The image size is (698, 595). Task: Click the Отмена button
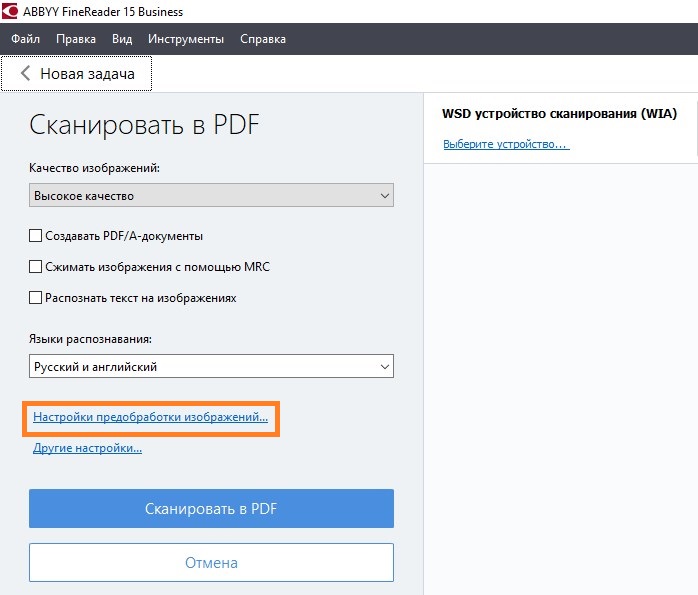[211, 562]
